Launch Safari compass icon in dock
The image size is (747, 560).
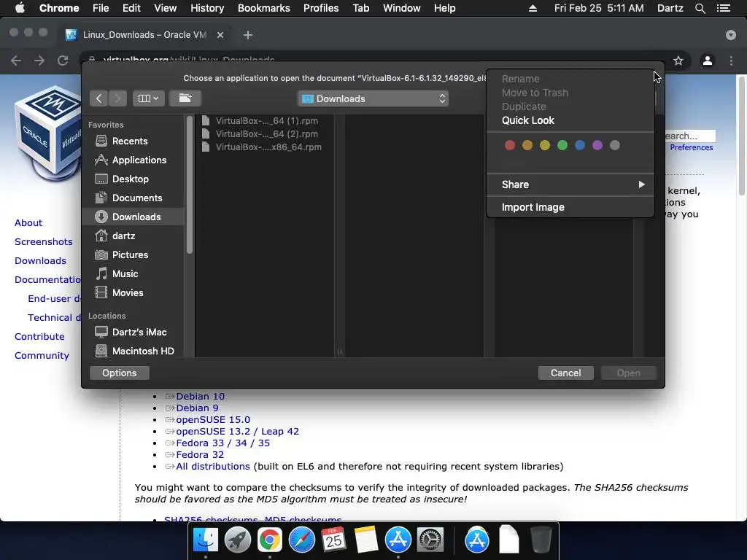pos(301,540)
